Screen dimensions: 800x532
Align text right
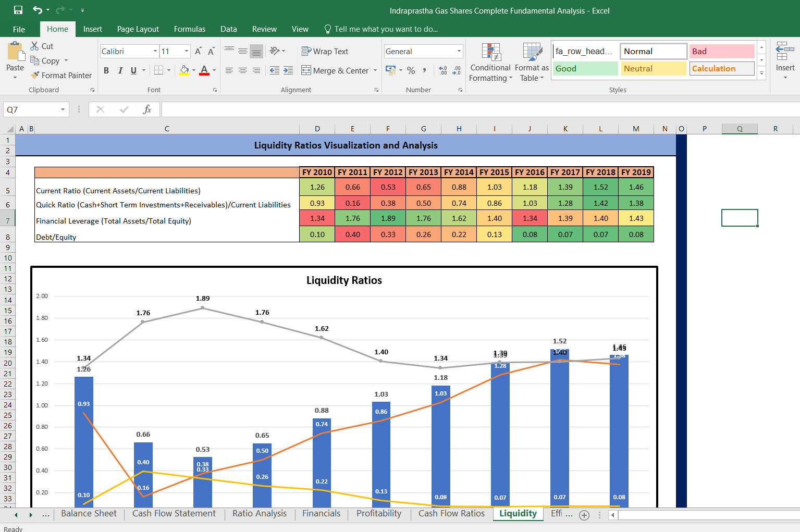(256, 70)
